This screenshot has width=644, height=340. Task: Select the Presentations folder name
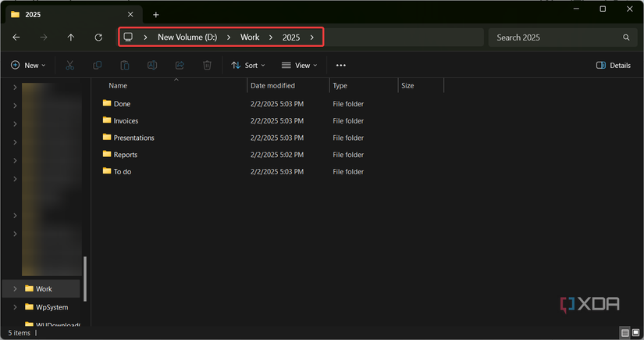click(134, 138)
